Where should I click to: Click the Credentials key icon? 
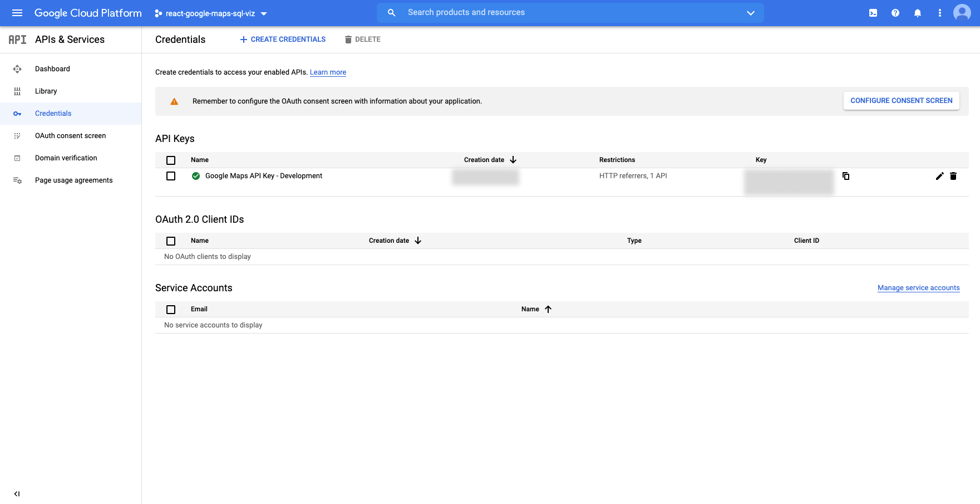17,114
